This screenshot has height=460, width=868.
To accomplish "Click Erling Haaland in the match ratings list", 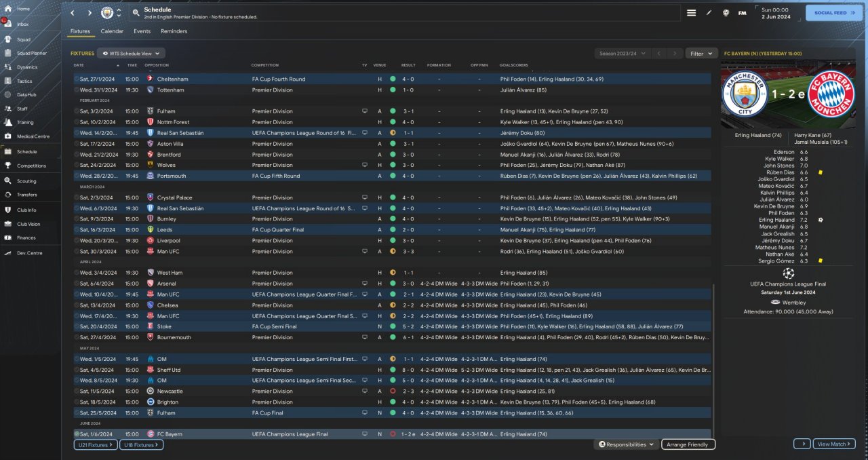I will point(776,220).
